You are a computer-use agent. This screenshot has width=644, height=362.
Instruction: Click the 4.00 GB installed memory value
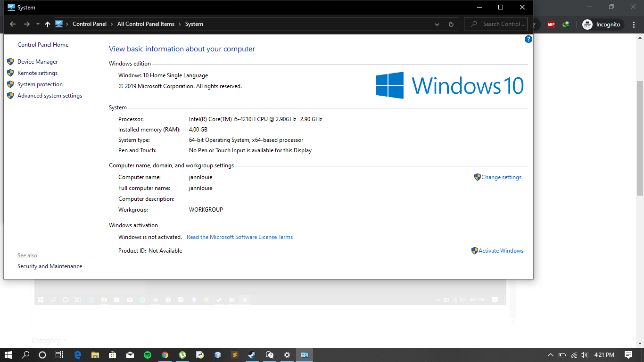click(198, 130)
